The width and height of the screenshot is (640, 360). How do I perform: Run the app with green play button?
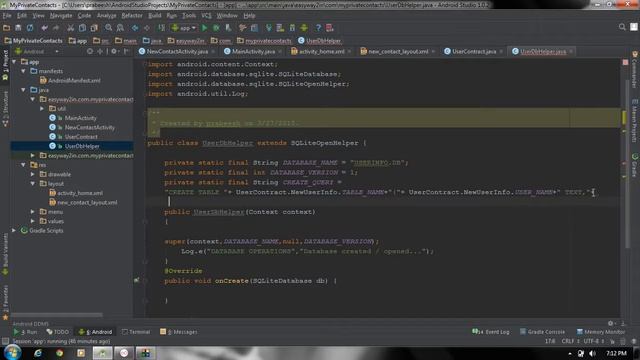coord(204,28)
